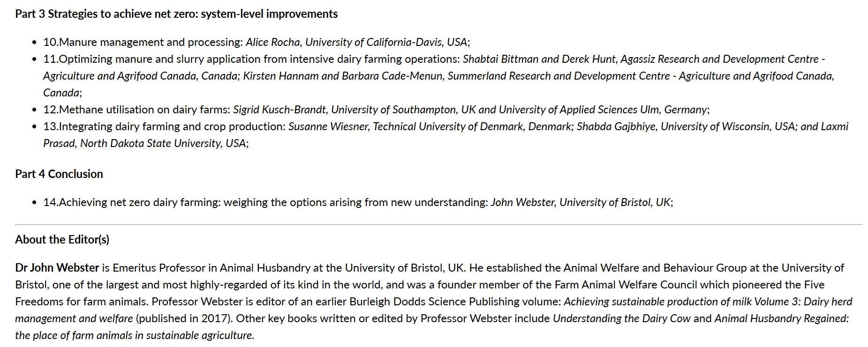868x347 pixels.
Task: Click the Part 3 Strategies heading
Action: [x=176, y=14]
